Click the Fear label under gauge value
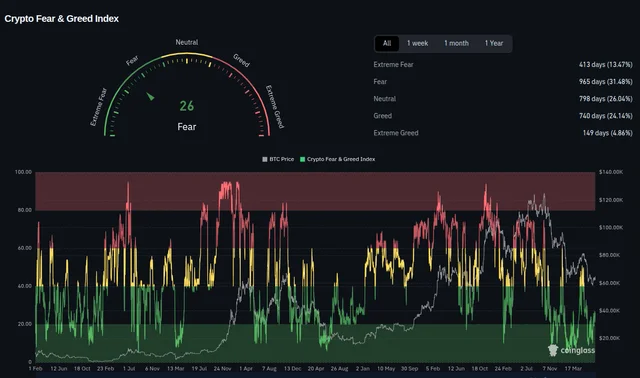 tap(187, 127)
